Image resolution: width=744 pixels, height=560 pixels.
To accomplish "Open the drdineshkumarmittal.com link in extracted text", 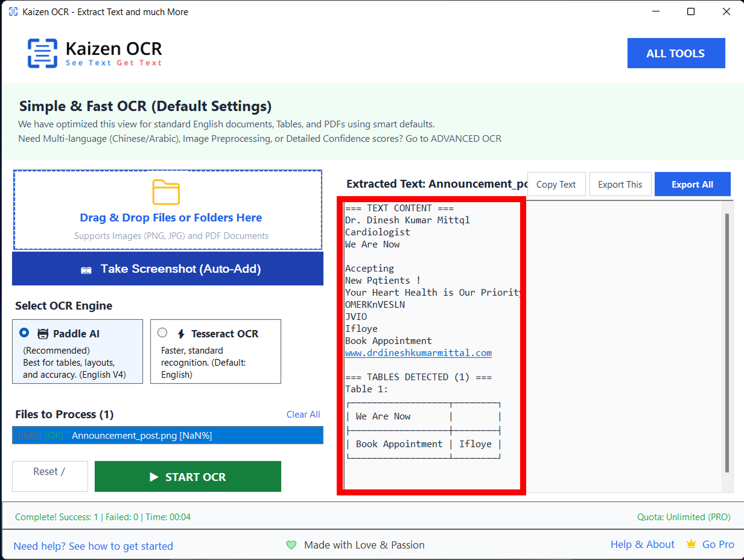I will (418, 353).
